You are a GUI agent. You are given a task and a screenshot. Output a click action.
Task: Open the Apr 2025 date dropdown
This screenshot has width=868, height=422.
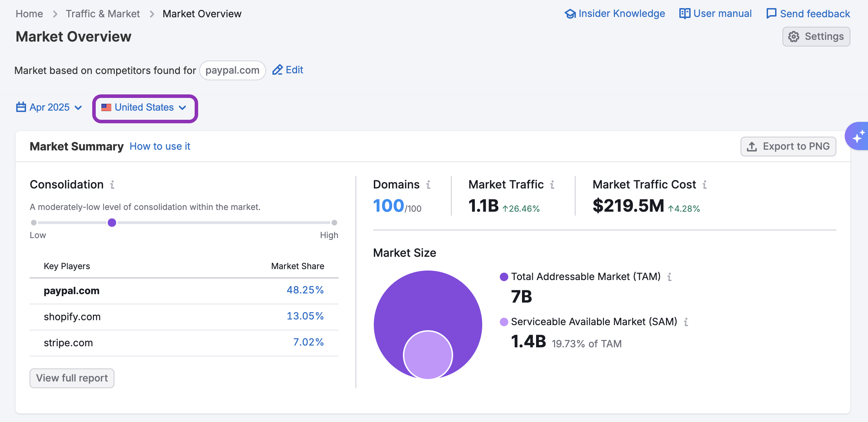(49, 107)
